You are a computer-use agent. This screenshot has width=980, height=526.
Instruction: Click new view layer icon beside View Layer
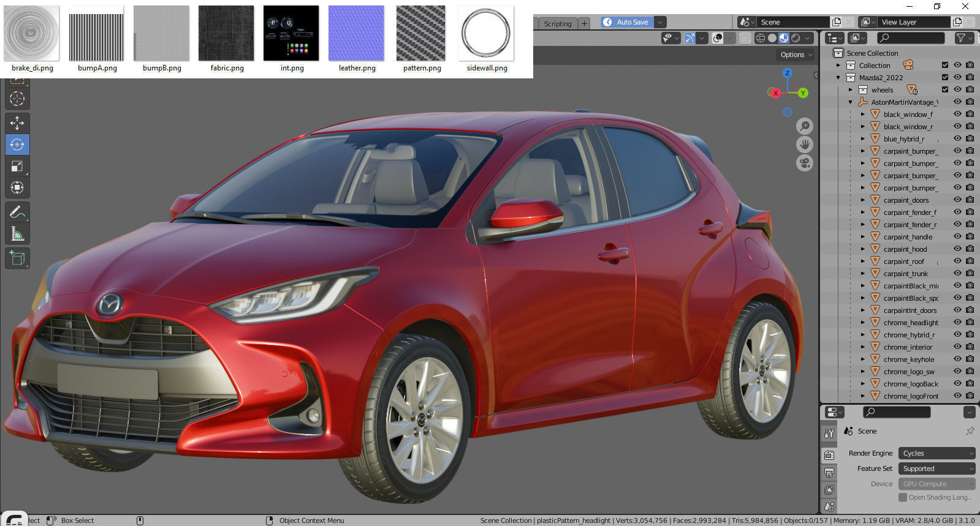tap(957, 22)
